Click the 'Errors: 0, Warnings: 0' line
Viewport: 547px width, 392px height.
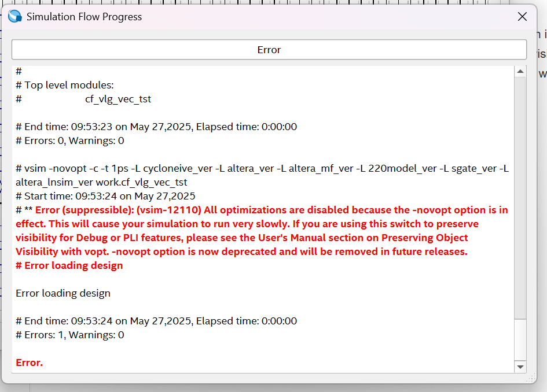pyautogui.click(x=70, y=140)
